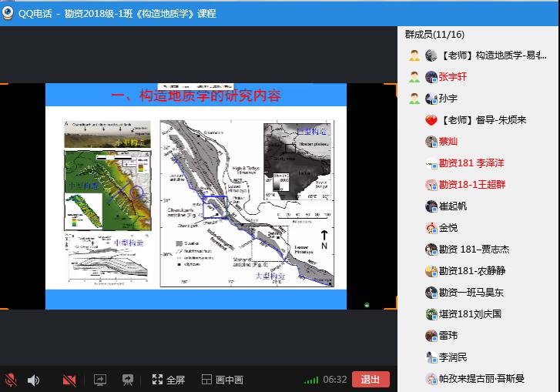Click the presentation demo icon in toolbar
The image size is (560, 392).
(x=128, y=380)
